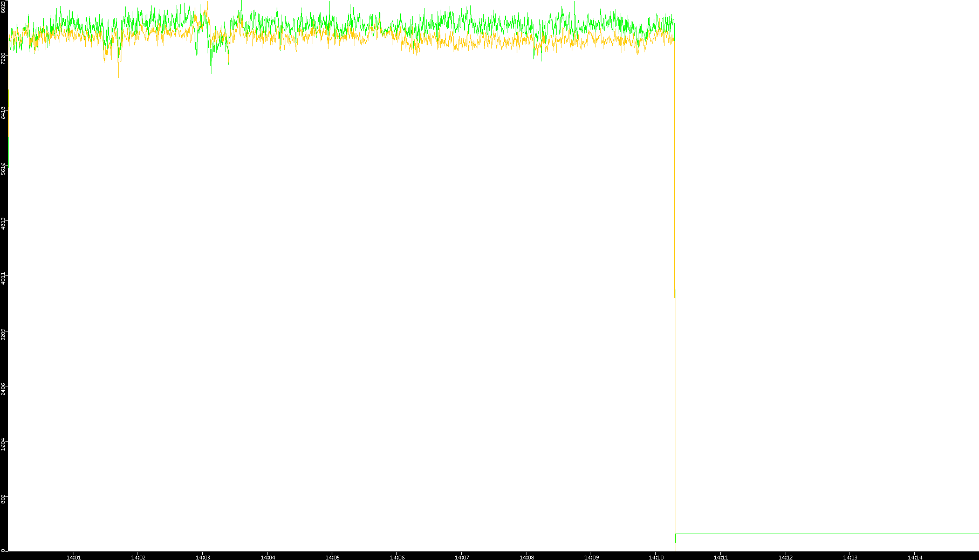Click the 4813 value on vertical axis
The height and width of the screenshot is (560, 979).
(3, 224)
